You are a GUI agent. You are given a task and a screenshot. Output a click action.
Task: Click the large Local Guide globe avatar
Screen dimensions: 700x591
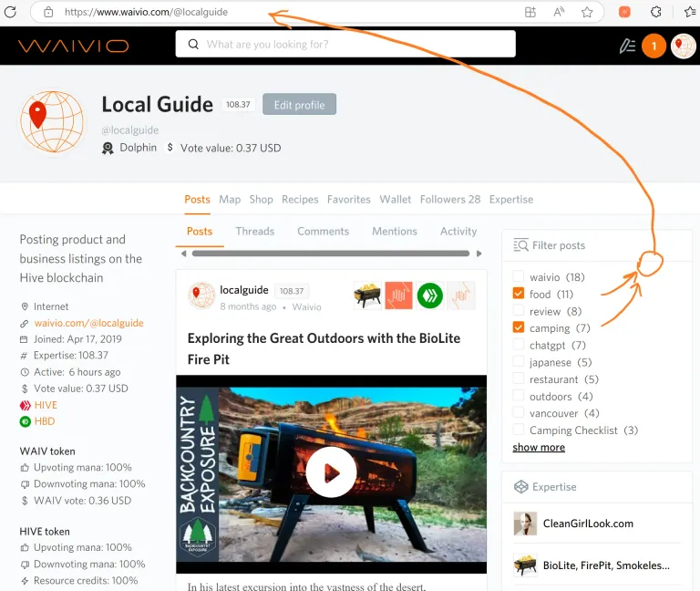[x=52, y=121]
